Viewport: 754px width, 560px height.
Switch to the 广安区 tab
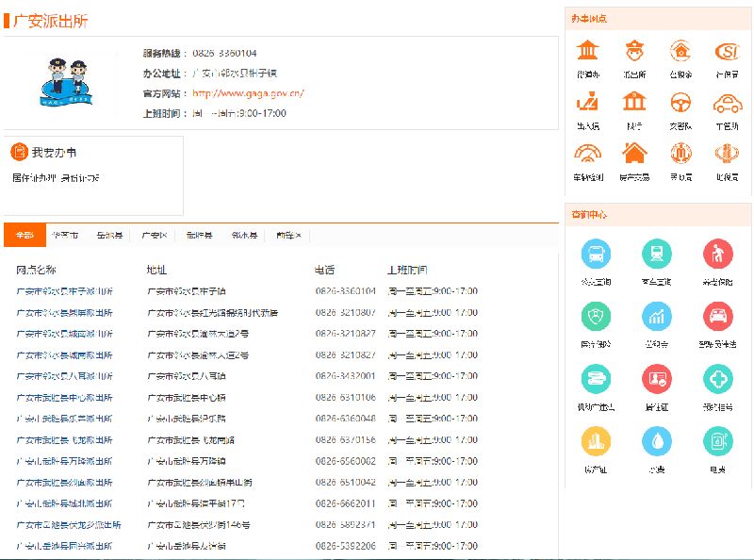pyautogui.click(x=155, y=235)
